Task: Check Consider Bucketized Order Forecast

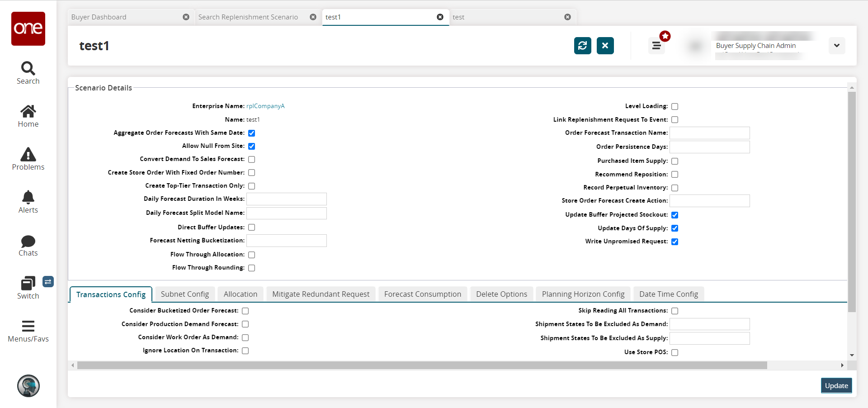Action: (245, 311)
